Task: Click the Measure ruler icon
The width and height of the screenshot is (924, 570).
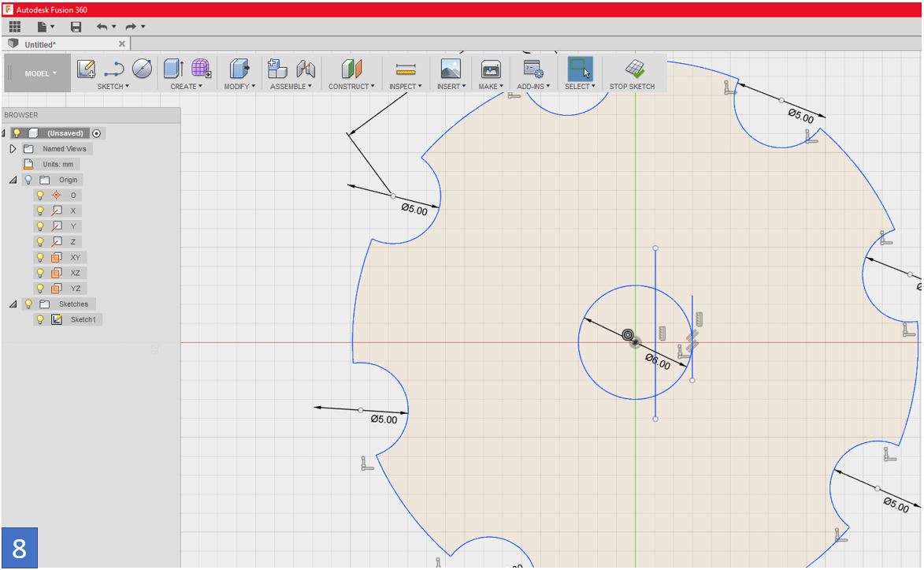Action: (406, 70)
